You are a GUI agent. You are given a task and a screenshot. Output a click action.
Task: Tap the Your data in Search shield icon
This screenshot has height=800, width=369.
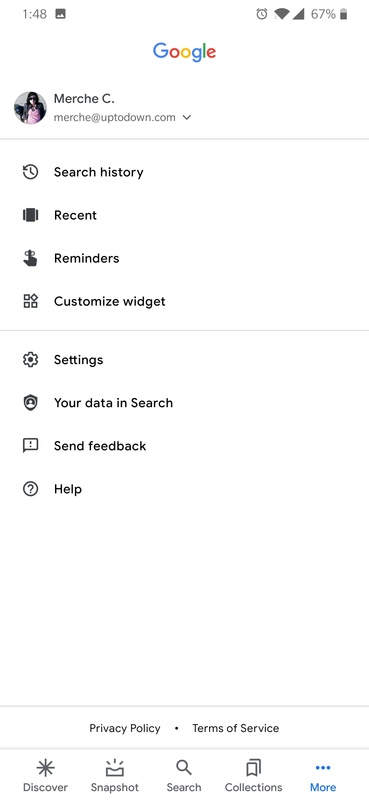click(x=31, y=403)
